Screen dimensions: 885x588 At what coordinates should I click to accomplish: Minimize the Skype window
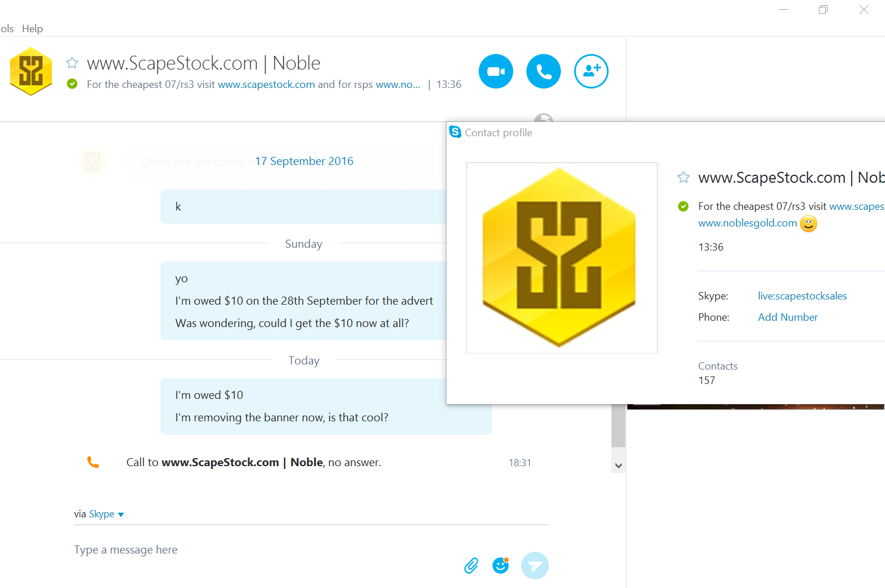coord(783,10)
